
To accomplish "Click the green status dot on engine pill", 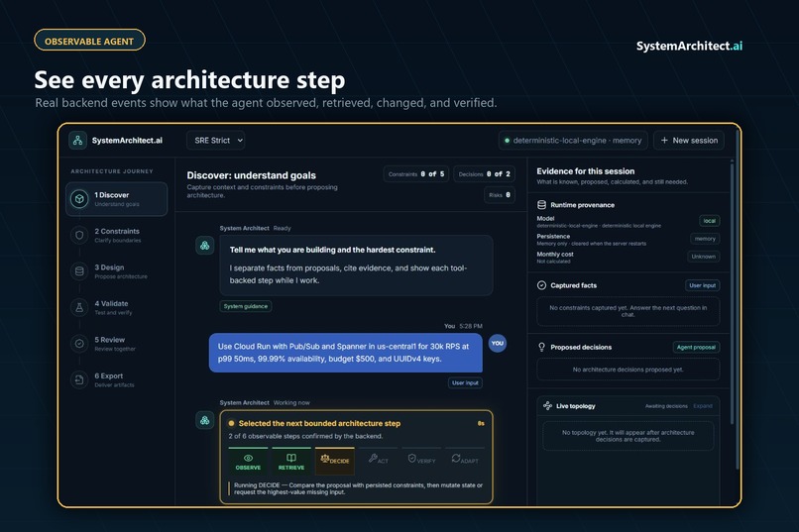I will 507,141.
